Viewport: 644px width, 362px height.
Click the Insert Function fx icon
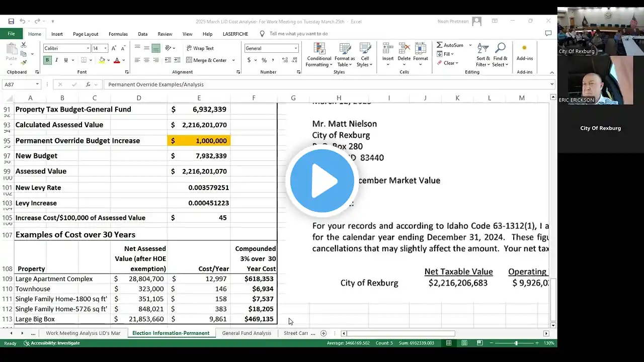pos(88,84)
